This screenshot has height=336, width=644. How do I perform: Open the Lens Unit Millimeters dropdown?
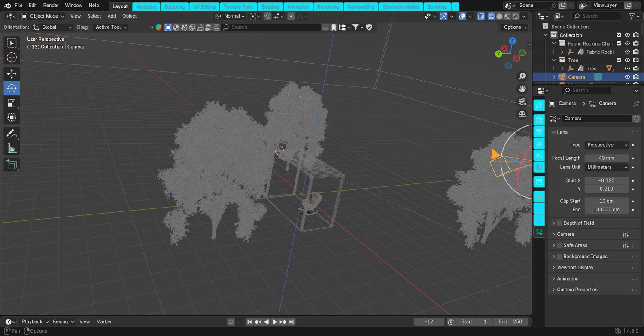(606, 167)
